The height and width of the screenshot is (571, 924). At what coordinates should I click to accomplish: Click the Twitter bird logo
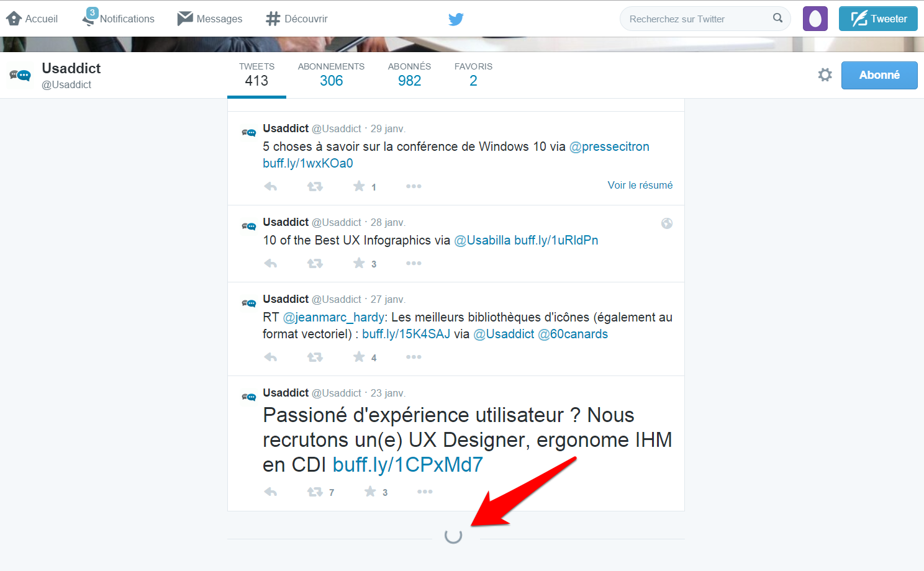[x=456, y=19]
